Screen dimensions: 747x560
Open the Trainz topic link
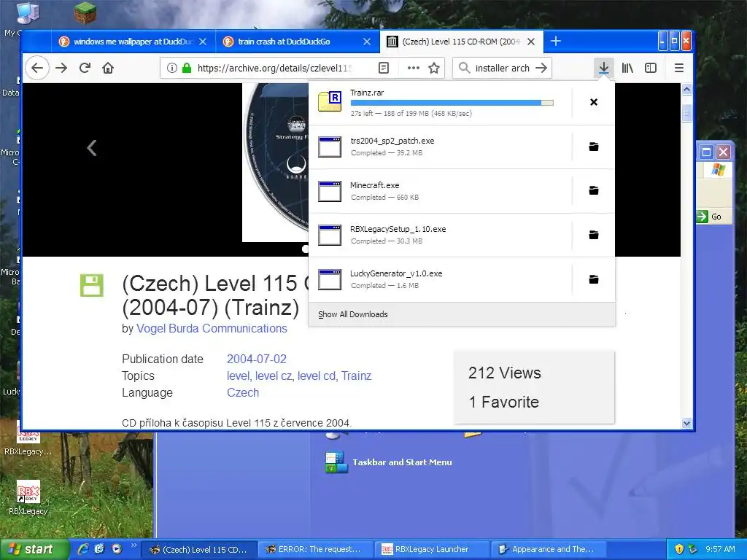pos(356,376)
